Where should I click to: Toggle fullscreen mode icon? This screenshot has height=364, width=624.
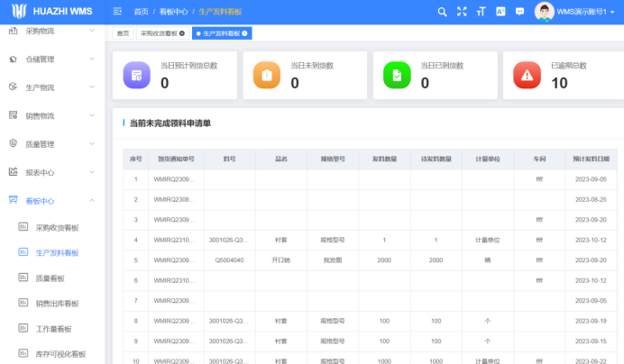point(462,12)
